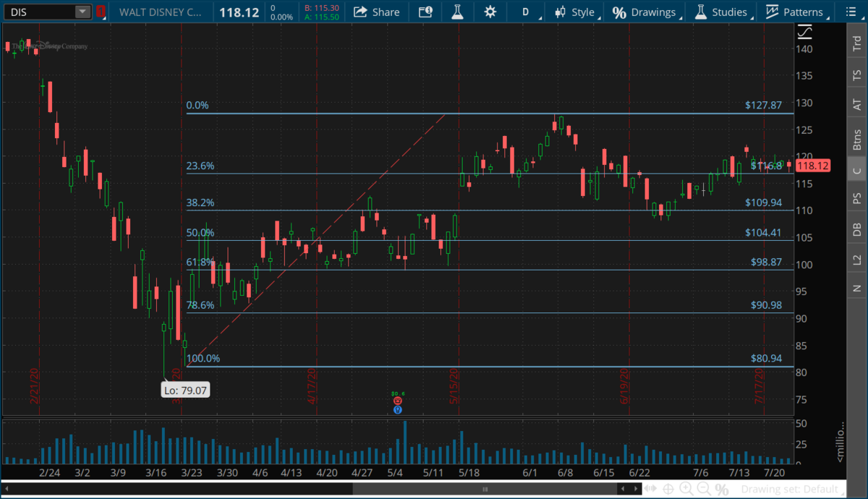Click the 78.6% Fibonacci level label
The image size is (868, 499).
pos(200,305)
